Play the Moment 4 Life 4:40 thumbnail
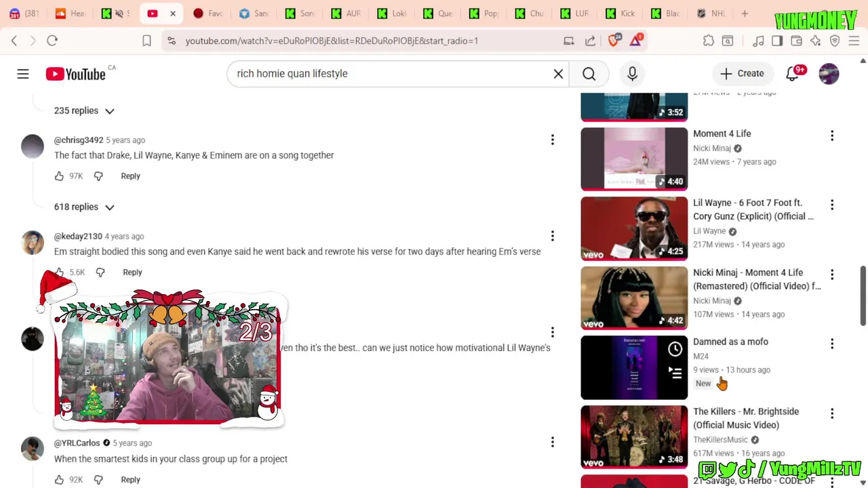Screen dimensions: 868x488 pyautogui.click(x=634, y=159)
